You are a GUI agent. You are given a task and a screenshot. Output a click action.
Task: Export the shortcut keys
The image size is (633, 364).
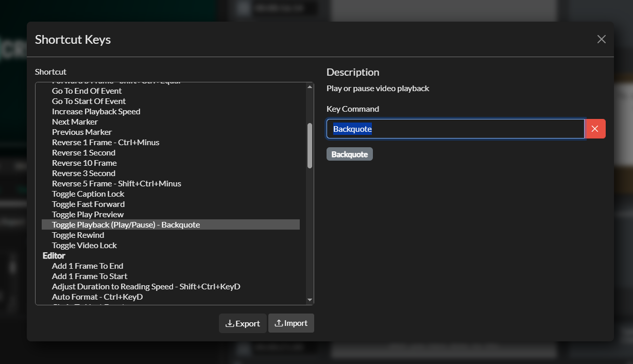click(243, 323)
